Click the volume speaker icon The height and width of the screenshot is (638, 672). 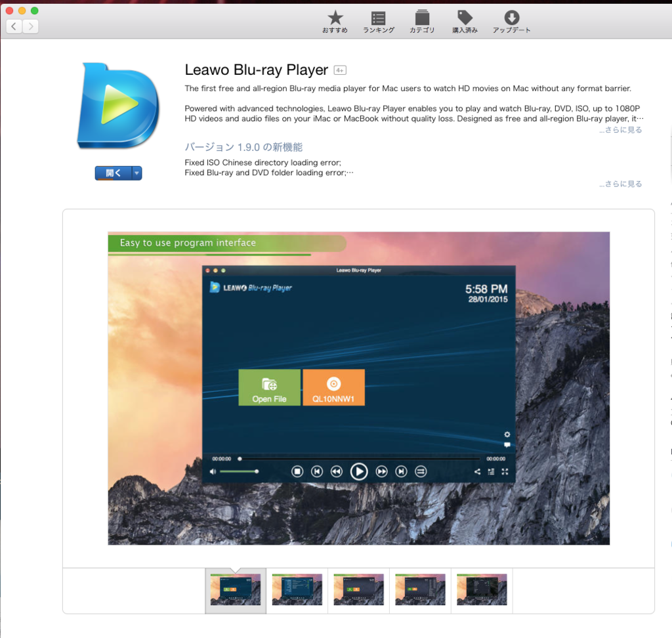(x=213, y=472)
